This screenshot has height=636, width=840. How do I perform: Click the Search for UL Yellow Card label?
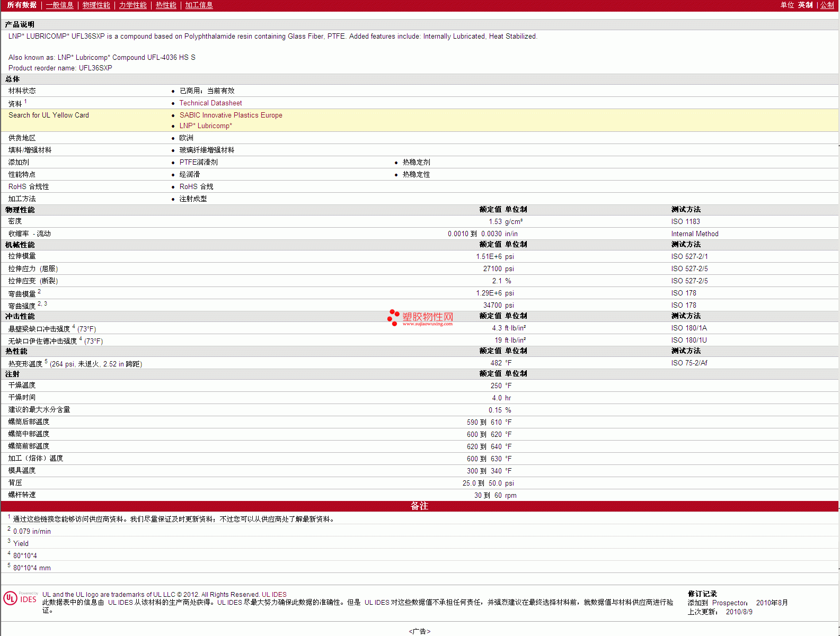(x=49, y=115)
